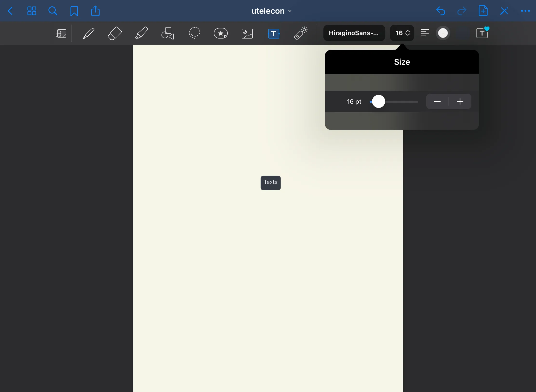536x392 pixels.
Task: Activate the Lasso selection tool
Action: click(194, 33)
